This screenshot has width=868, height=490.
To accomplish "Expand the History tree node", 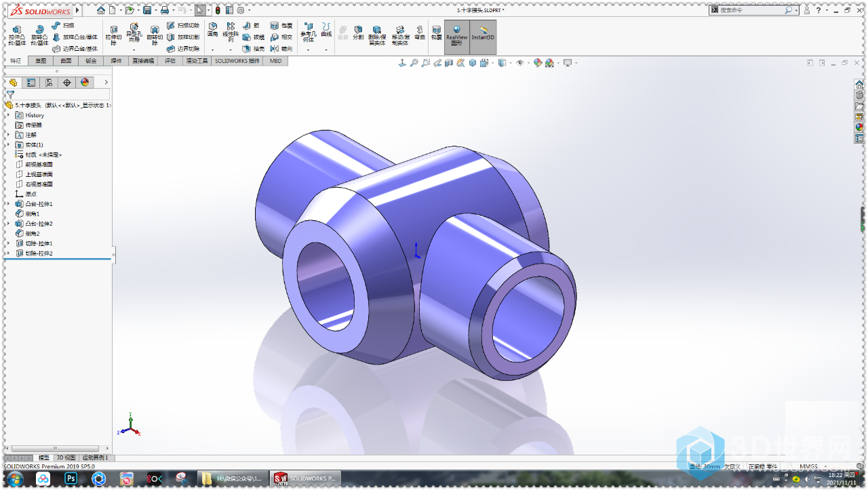I will tap(9, 115).
